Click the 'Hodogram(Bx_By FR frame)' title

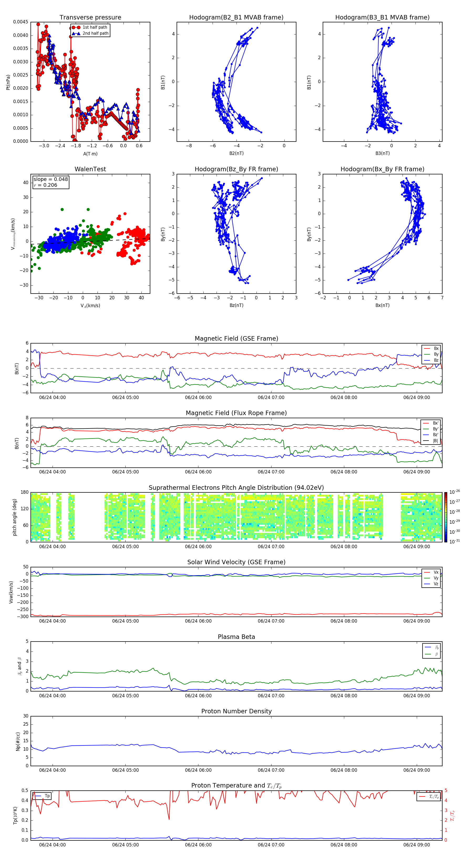tap(382, 169)
